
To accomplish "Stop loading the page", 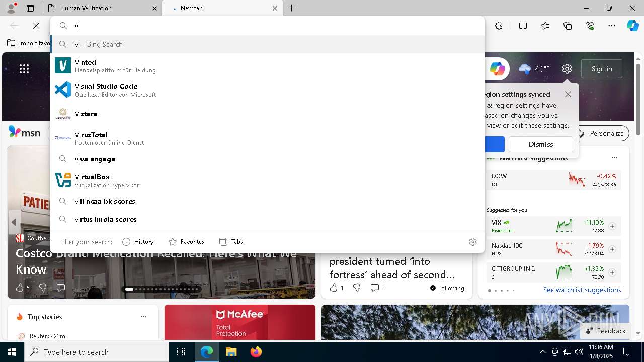I will [x=36, y=26].
